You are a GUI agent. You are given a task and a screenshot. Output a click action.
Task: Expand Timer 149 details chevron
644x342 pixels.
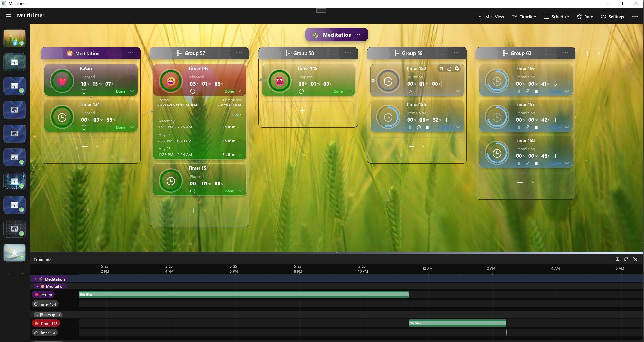[349, 91]
